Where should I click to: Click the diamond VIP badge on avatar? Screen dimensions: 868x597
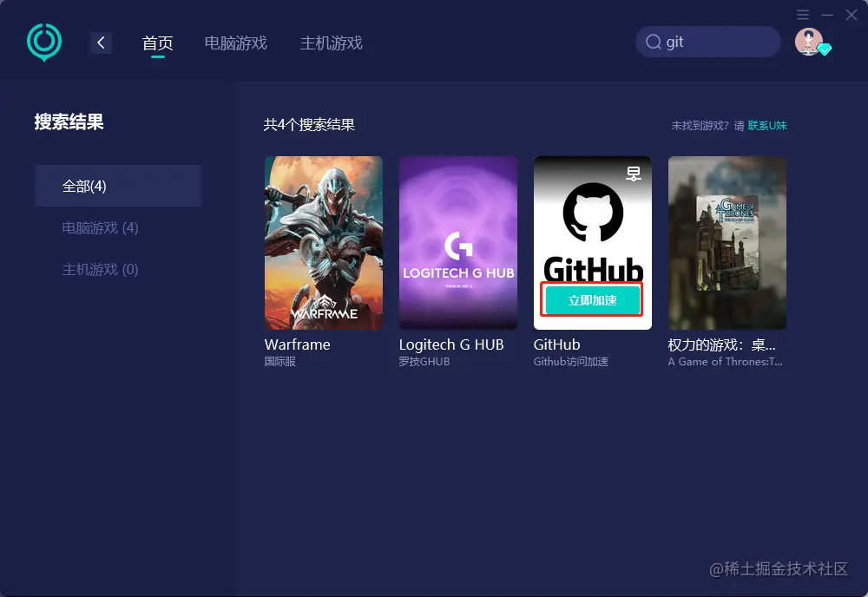pos(825,49)
